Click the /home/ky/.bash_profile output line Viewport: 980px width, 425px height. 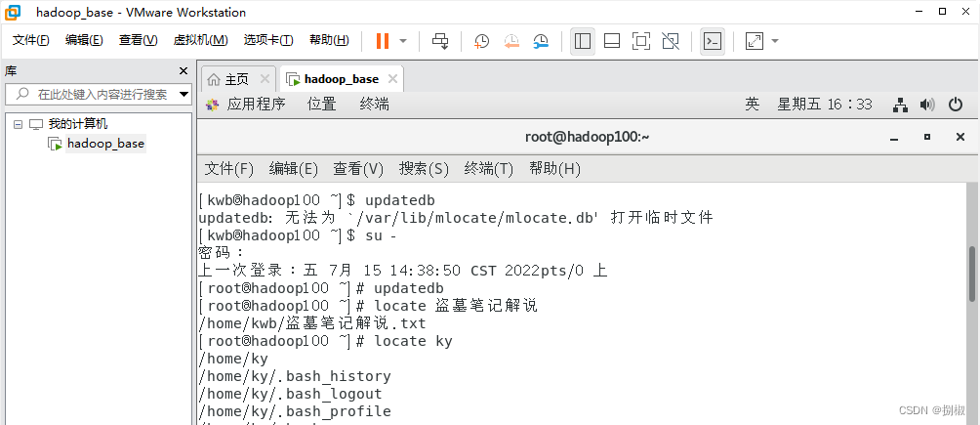coord(295,411)
